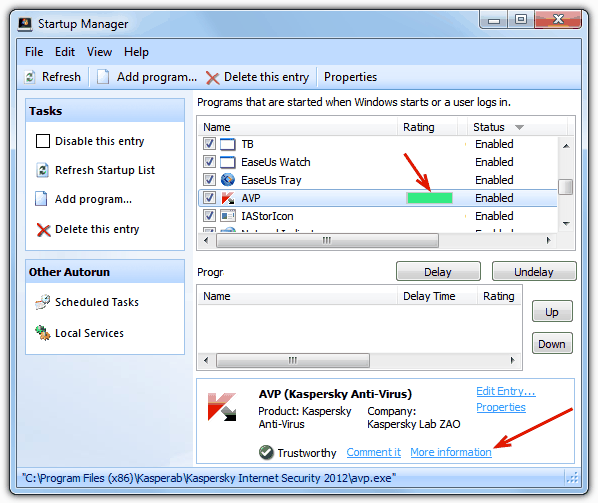Image resolution: width=598 pixels, height=503 pixels.
Task: Click the Down button
Action: (552, 344)
